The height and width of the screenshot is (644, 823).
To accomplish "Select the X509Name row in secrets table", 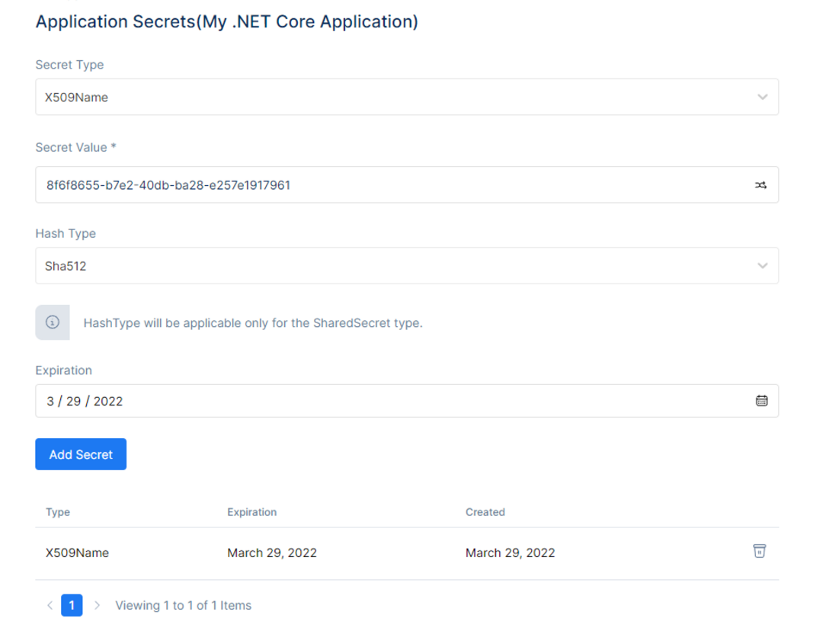I will pos(407,553).
